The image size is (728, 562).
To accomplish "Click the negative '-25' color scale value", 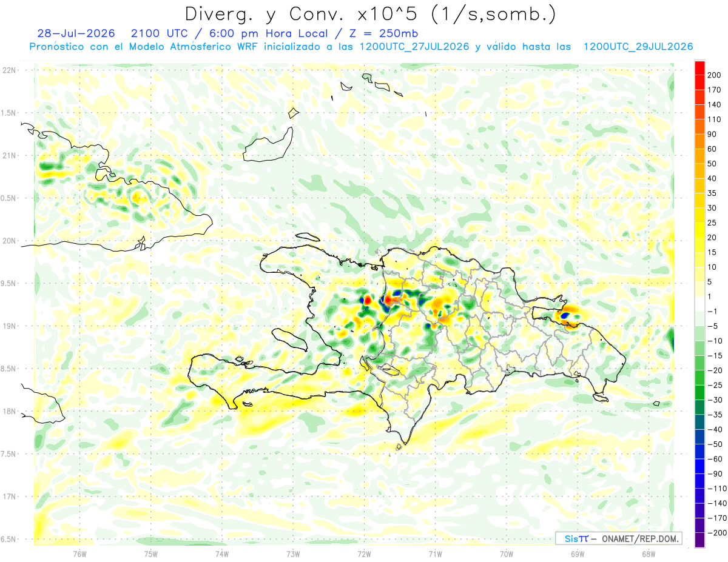I will tap(715, 385).
